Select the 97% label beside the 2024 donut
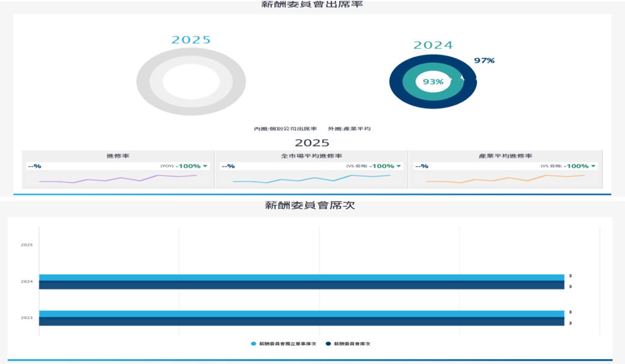 pyautogui.click(x=484, y=61)
